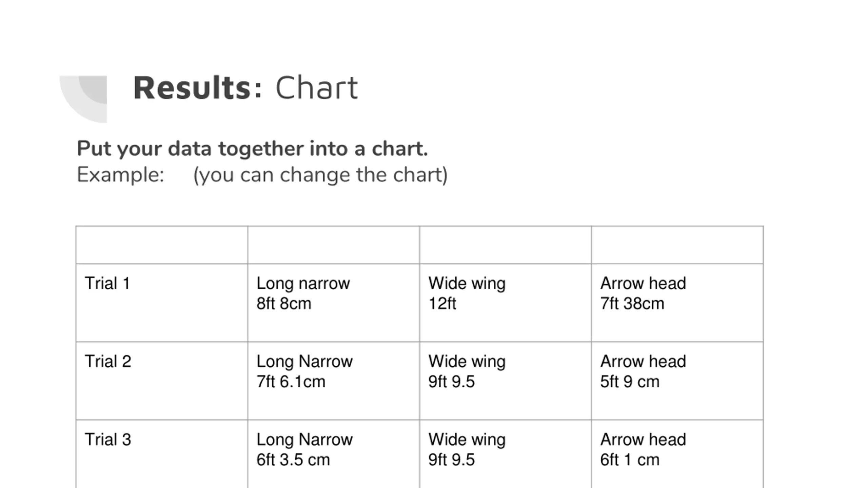
Task: Click the 'Arrow head 6ft 1 cm' cell
Action: (x=677, y=454)
